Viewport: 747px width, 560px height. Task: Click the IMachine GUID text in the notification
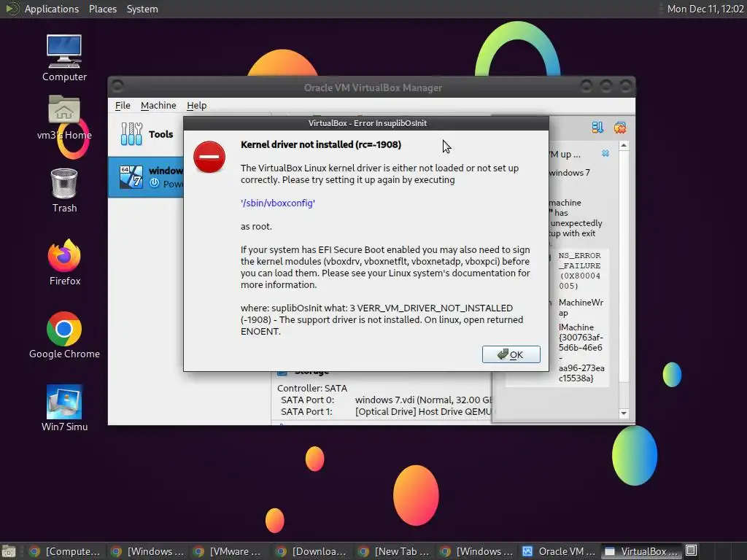click(581, 352)
